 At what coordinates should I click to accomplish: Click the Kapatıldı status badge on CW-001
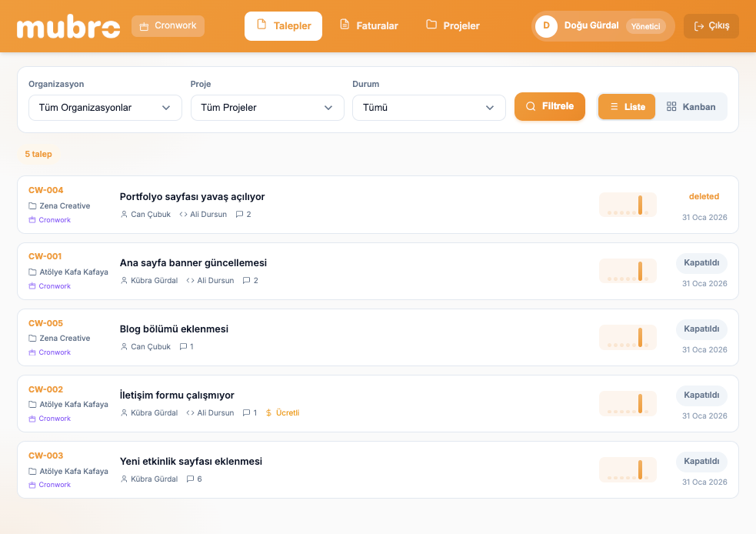click(x=701, y=263)
